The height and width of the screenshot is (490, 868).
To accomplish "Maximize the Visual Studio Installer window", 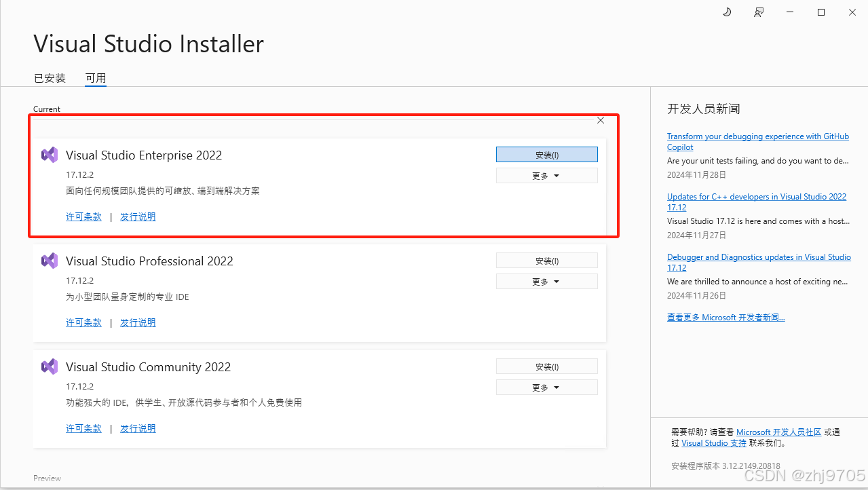I will coord(821,12).
